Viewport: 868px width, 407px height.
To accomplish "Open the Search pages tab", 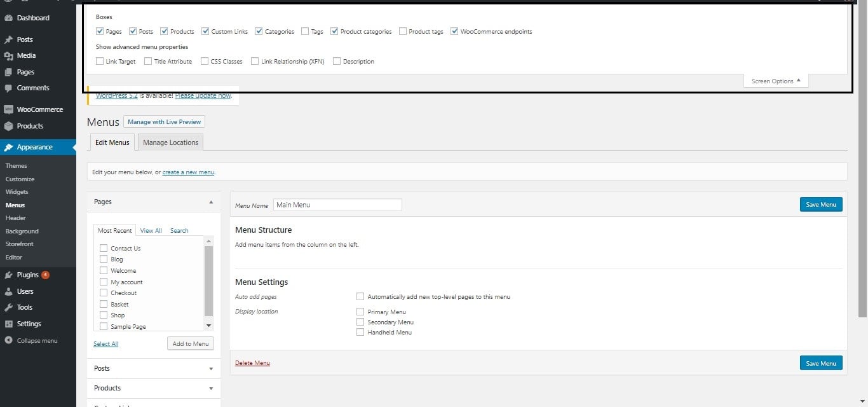I will tap(179, 230).
